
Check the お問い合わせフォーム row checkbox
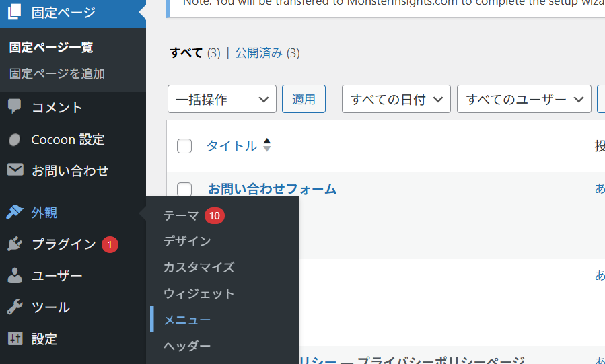click(184, 190)
